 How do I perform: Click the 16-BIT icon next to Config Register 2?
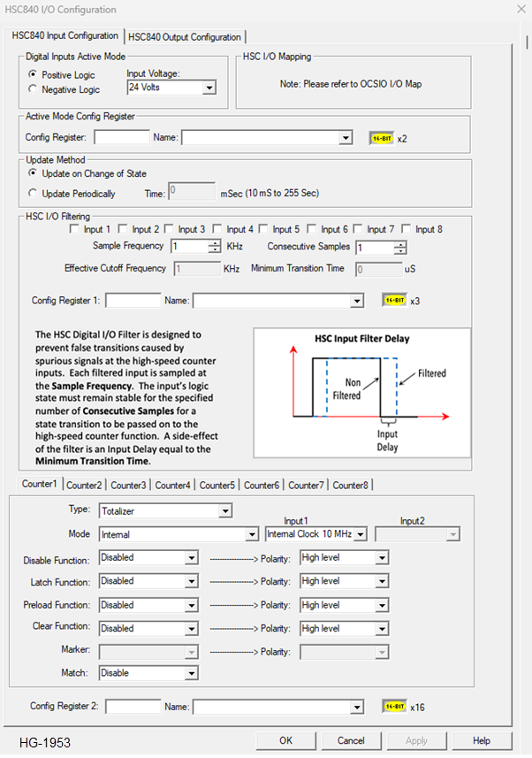tap(395, 707)
